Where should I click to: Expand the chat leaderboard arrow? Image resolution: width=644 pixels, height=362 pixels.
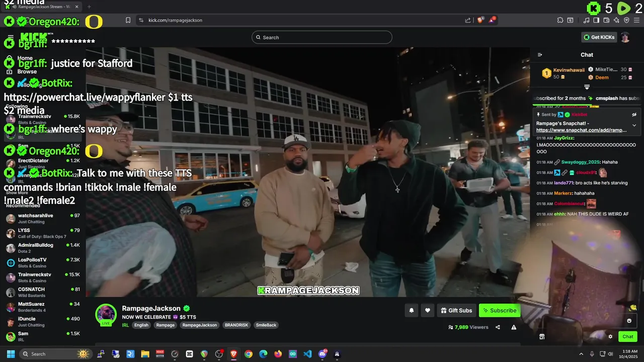point(587,87)
